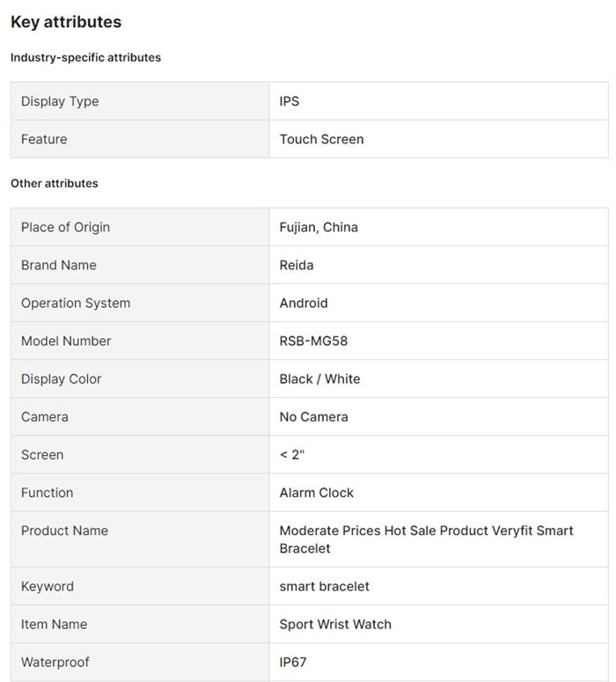Screen dimensions: 616x682
Task: Click the Key attributes heading
Action: coord(66,22)
